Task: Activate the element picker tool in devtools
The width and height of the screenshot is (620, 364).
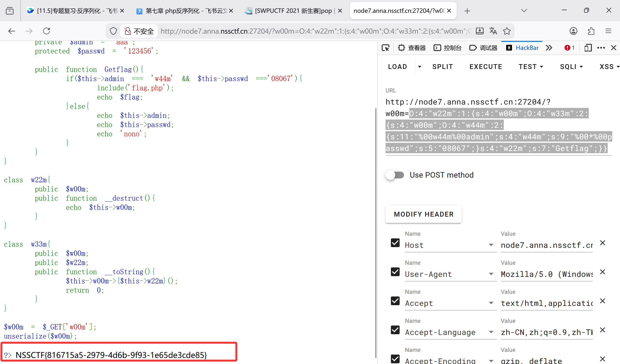Action: (386, 48)
